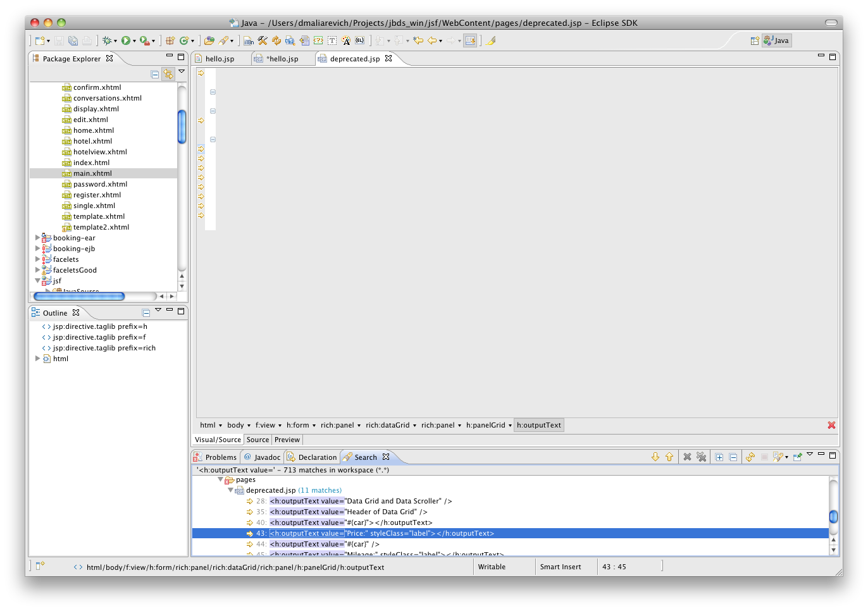This screenshot has width=868, height=611.
Task: Remove all matches in Search view
Action: (x=701, y=457)
